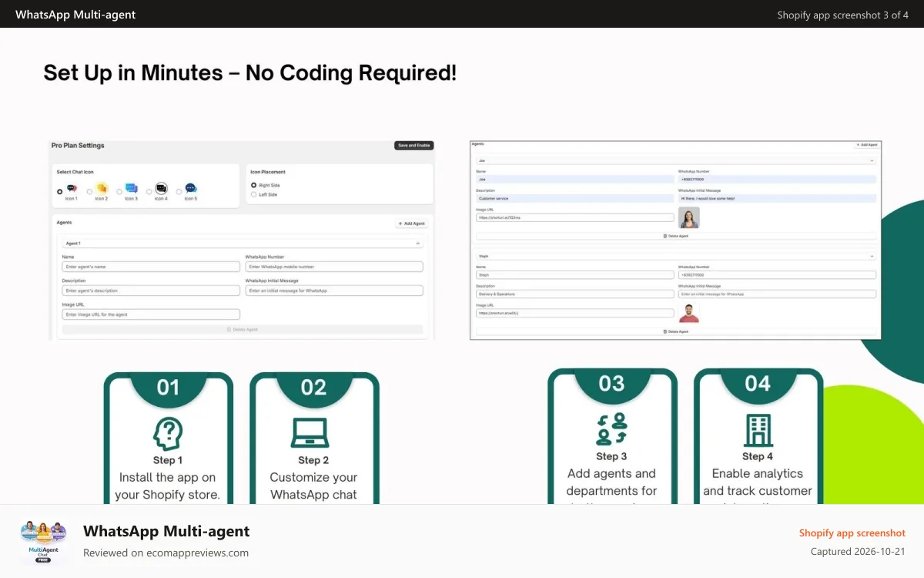The width and height of the screenshot is (924, 578).
Task: Click 'Install the app on your Shopify store' text
Action: pos(168,486)
